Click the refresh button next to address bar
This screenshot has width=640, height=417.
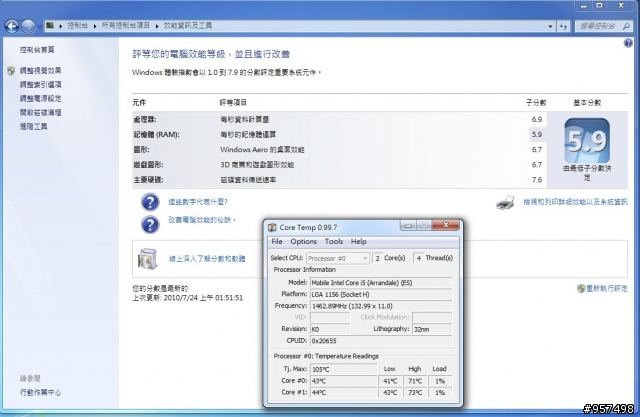563,27
